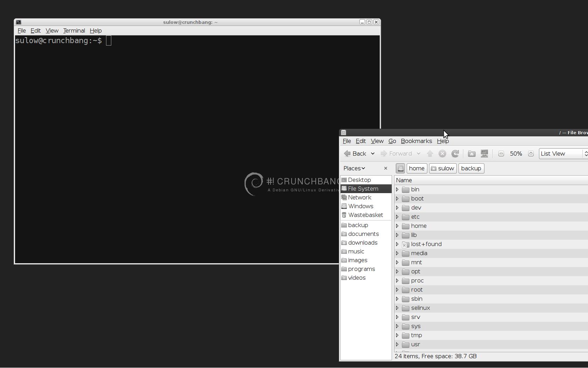Open the Go menu in File Browser
588x368 pixels.
pyautogui.click(x=392, y=141)
